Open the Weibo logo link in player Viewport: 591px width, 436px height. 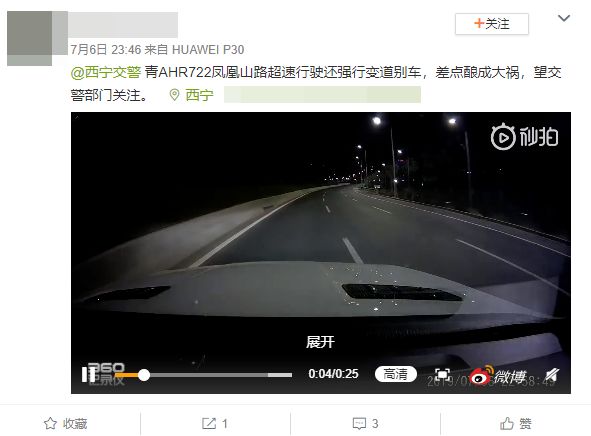497,375
